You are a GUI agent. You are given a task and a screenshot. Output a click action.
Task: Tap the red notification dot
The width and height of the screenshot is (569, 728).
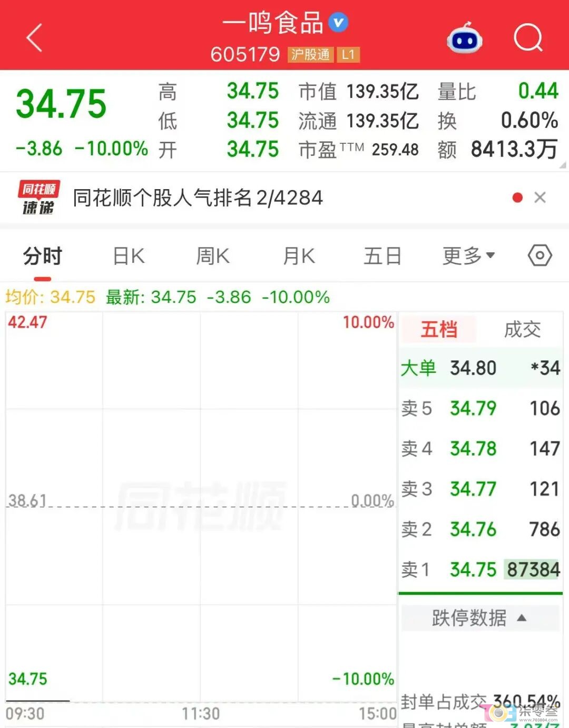[x=517, y=198]
